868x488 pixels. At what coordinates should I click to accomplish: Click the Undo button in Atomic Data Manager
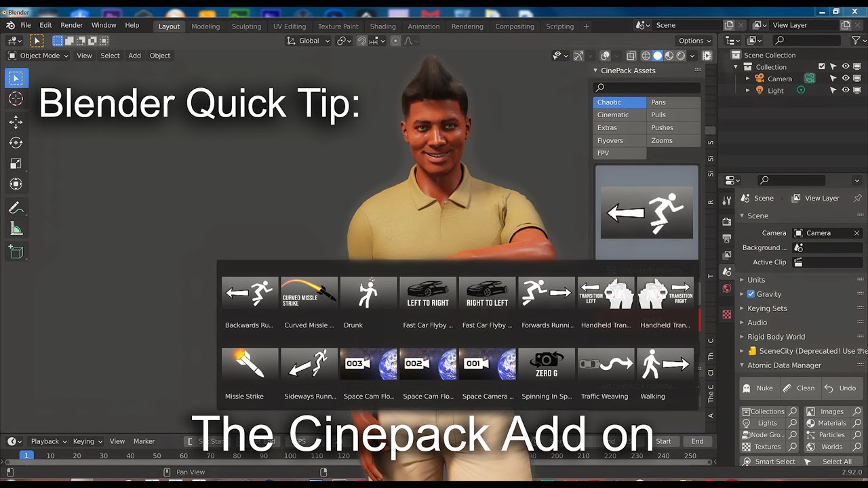(x=841, y=388)
